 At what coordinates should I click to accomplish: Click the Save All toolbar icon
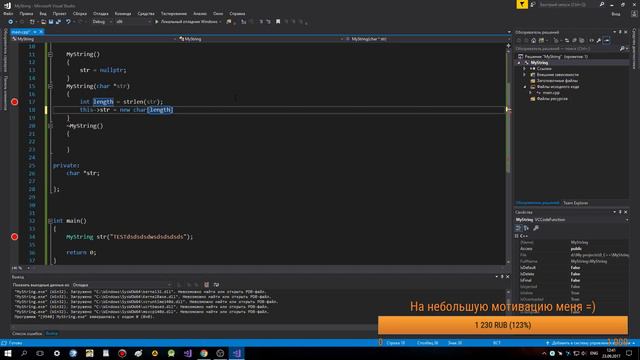point(58,22)
